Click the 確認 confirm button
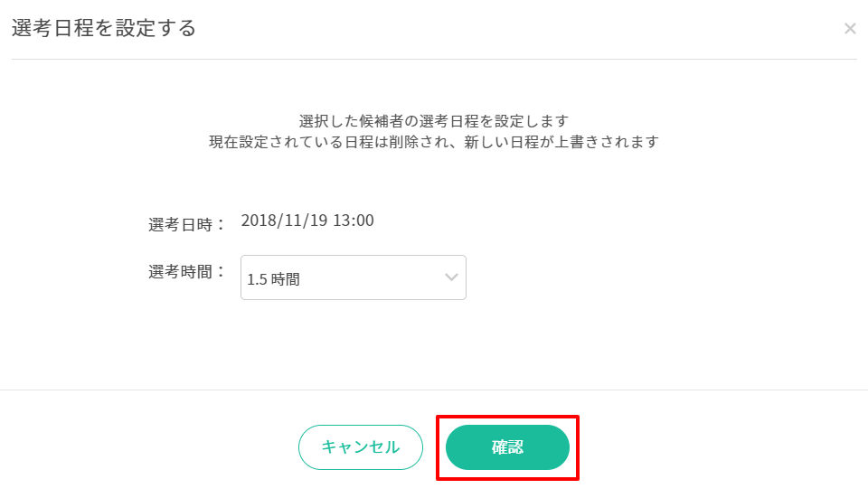868x498 pixels. (x=507, y=447)
